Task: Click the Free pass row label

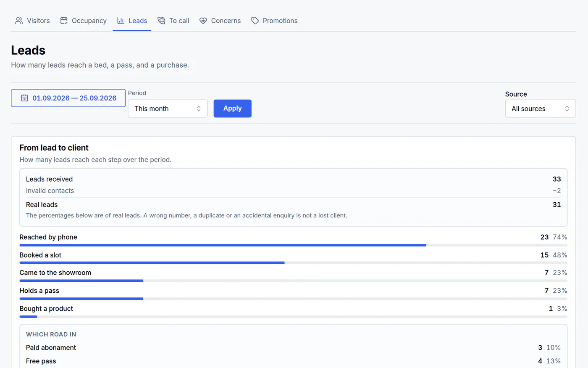Action: point(41,361)
